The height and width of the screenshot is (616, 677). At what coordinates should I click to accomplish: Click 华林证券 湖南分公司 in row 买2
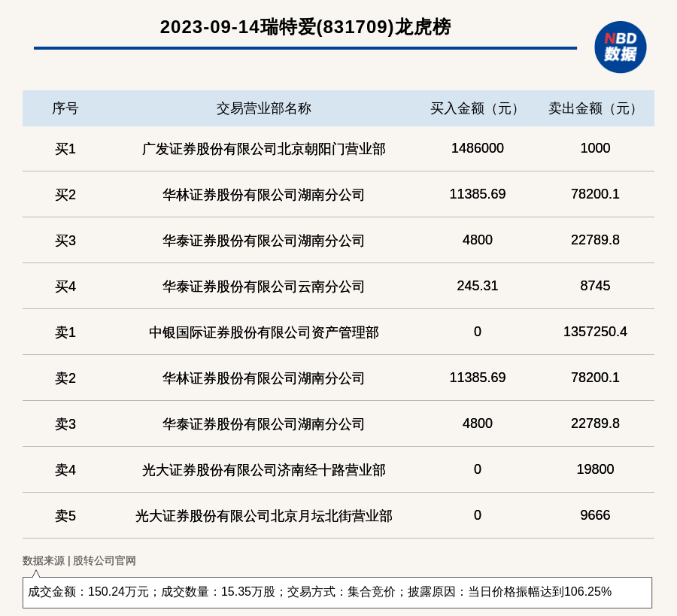point(264,195)
